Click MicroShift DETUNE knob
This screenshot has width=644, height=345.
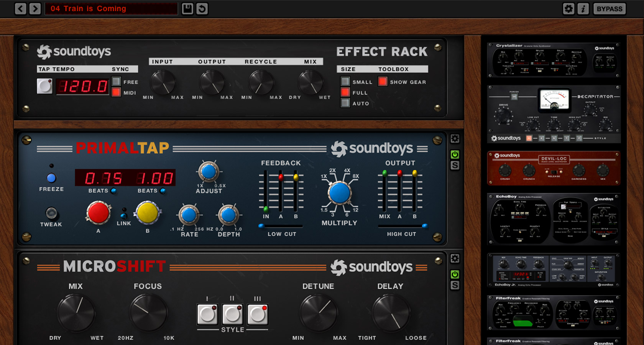click(x=319, y=312)
